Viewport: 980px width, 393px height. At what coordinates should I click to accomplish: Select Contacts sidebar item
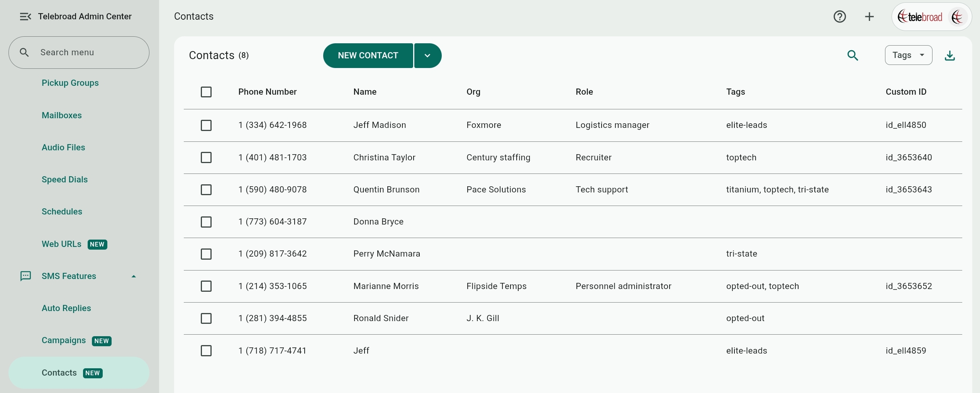[x=79, y=373]
